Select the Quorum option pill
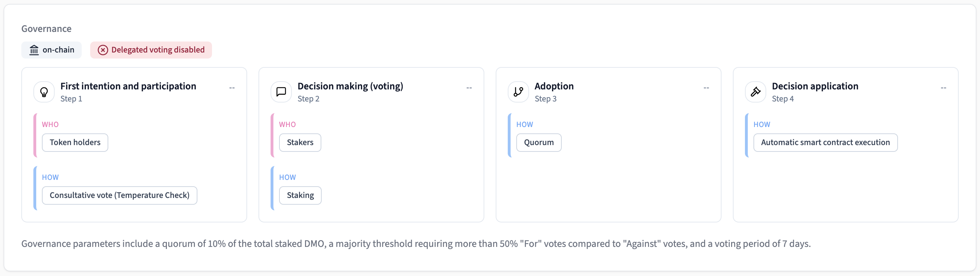This screenshot has width=980, height=276. (x=538, y=143)
